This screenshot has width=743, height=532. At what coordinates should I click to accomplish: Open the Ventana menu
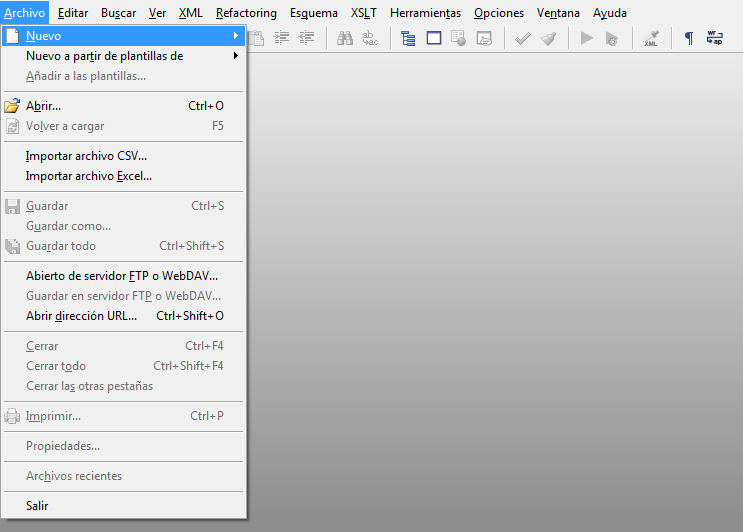click(x=558, y=13)
